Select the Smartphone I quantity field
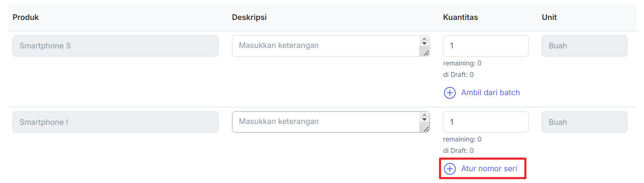This screenshot has height=183, width=644. (x=486, y=122)
